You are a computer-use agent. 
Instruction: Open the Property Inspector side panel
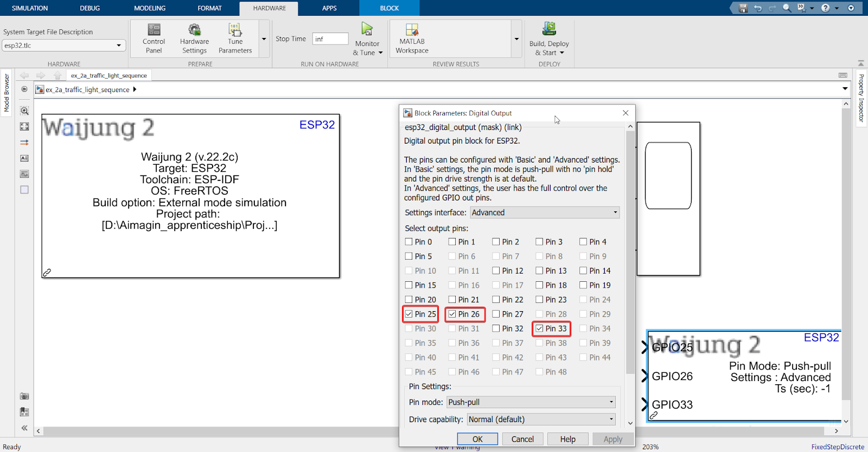click(861, 98)
